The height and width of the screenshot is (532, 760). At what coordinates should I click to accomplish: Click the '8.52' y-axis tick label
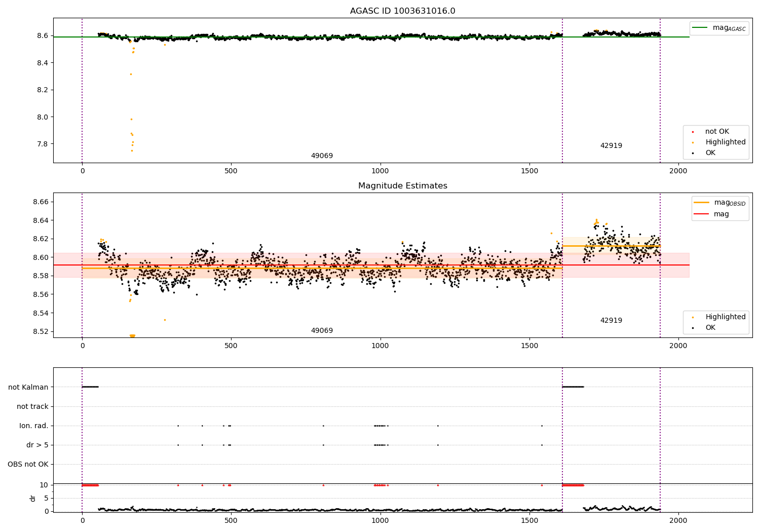click(x=41, y=332)
